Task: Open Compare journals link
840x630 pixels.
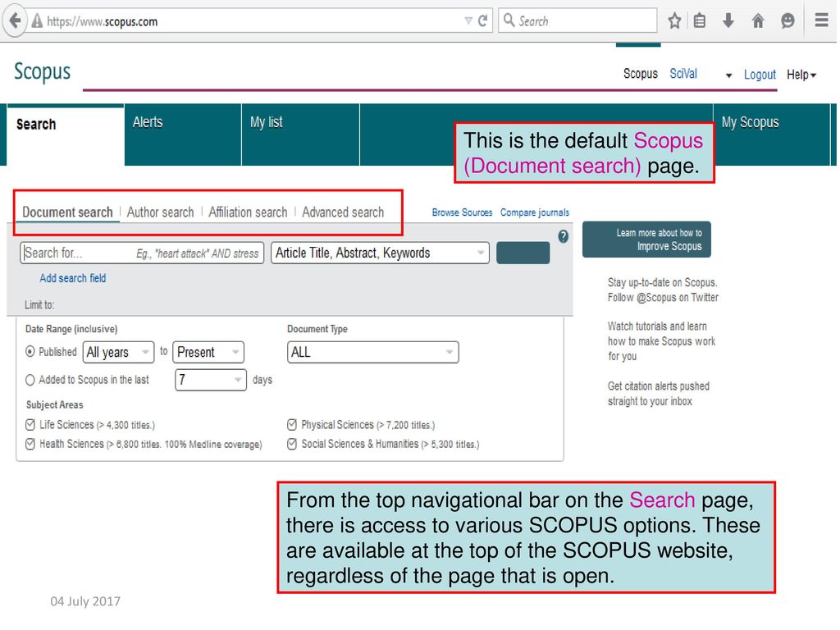Action: point(535,212)
